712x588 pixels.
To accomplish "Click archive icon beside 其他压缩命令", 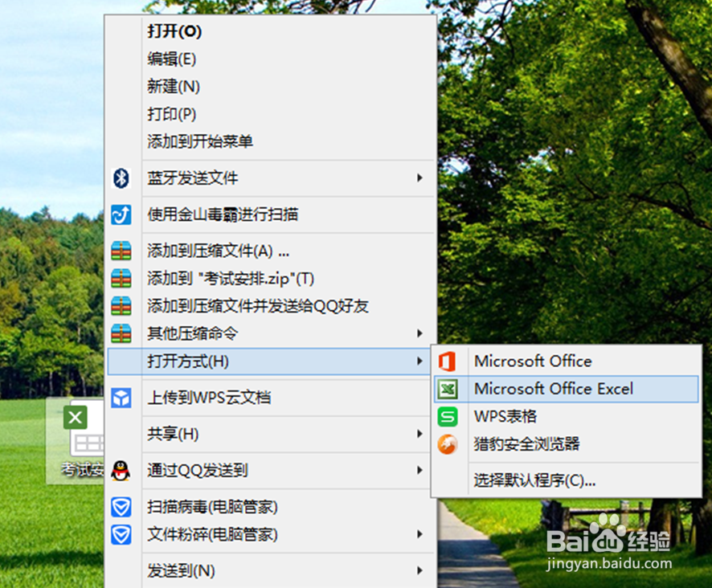I will (x=121, y=333).
